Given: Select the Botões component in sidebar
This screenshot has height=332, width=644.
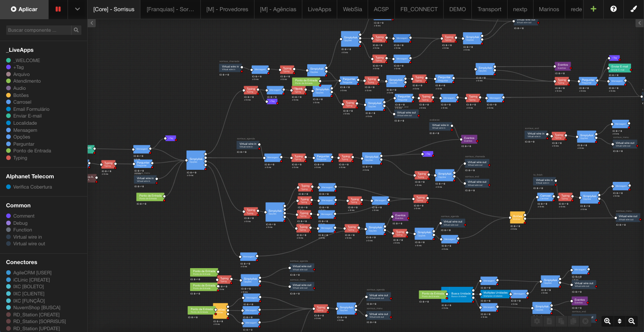Looking at the screenshot, I should click(17, 95).
